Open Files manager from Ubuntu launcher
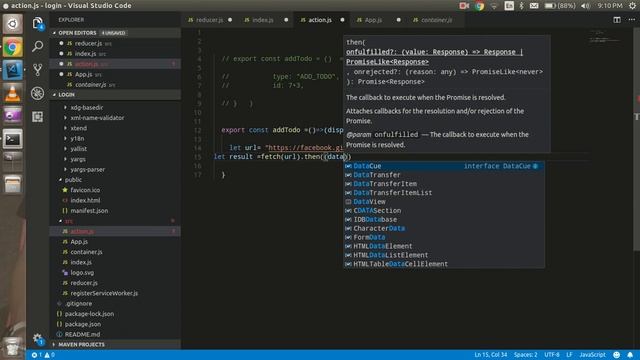Image resolution: width=640 pixels, height=360 pixels. pos(13,184)
